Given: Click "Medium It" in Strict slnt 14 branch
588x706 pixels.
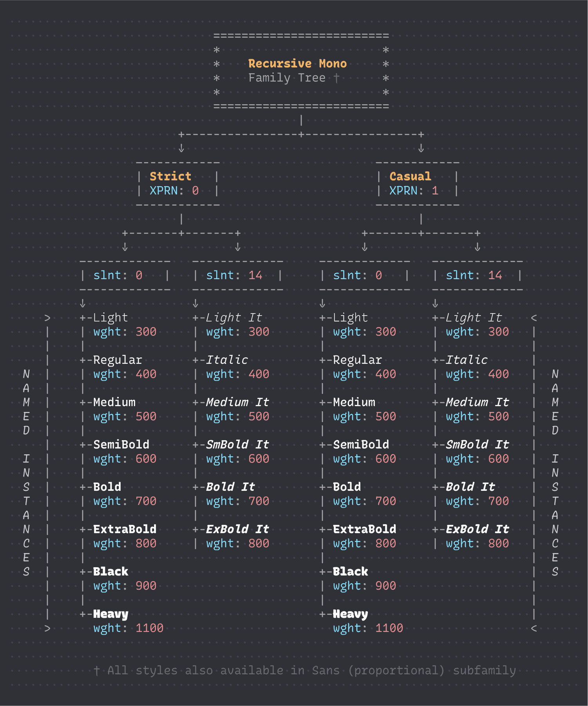Looking at the screenshot, I should pos(237,402).
